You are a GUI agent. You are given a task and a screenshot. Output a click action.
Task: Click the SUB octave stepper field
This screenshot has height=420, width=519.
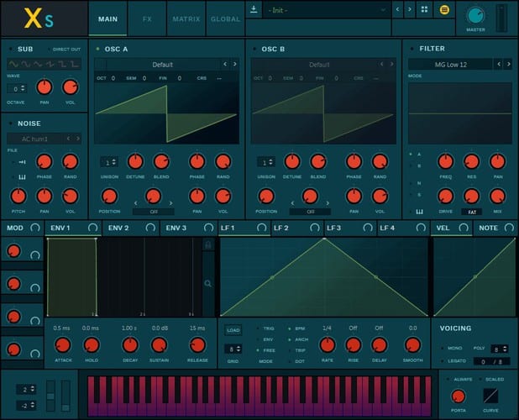[x=17, y=89]
